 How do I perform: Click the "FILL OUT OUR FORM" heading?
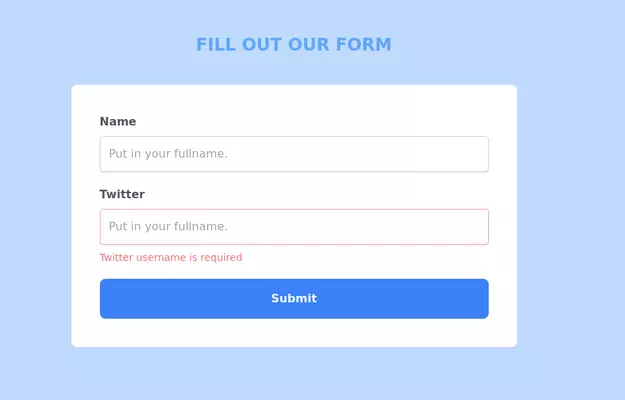[x=294, y=45]
